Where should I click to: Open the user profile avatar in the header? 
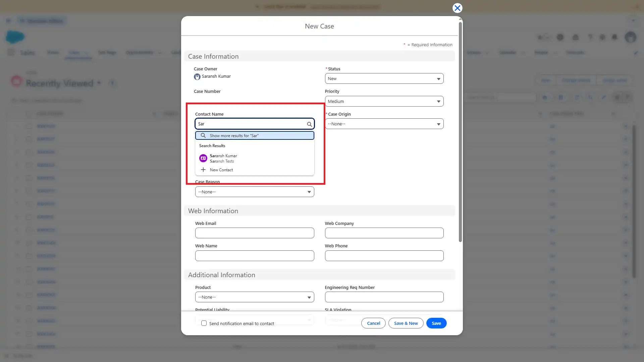[631, 37]
